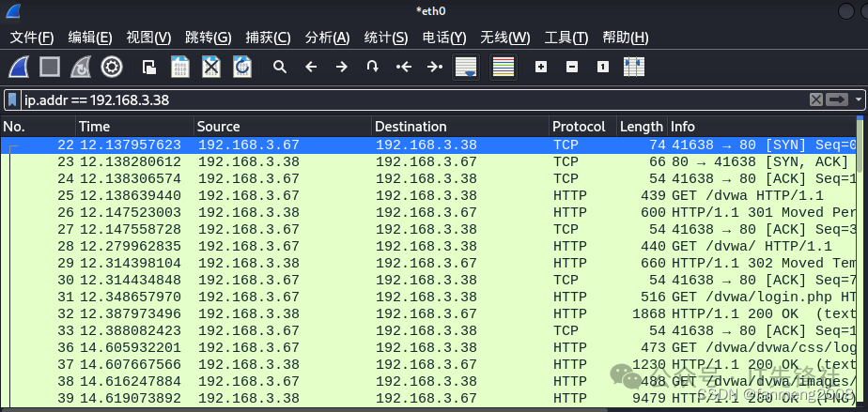Close the capture file icon
The height and width of the screenshot is (412, 868).
(211, 67)
